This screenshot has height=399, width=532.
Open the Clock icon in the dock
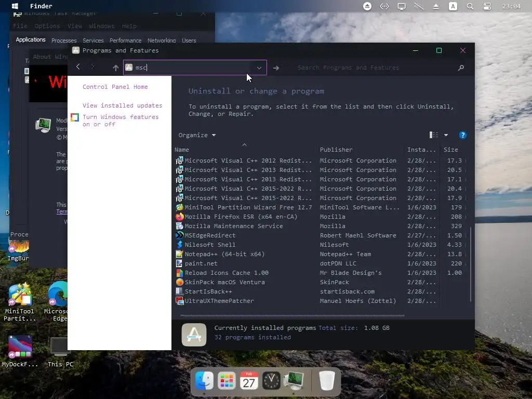point(271,381)
